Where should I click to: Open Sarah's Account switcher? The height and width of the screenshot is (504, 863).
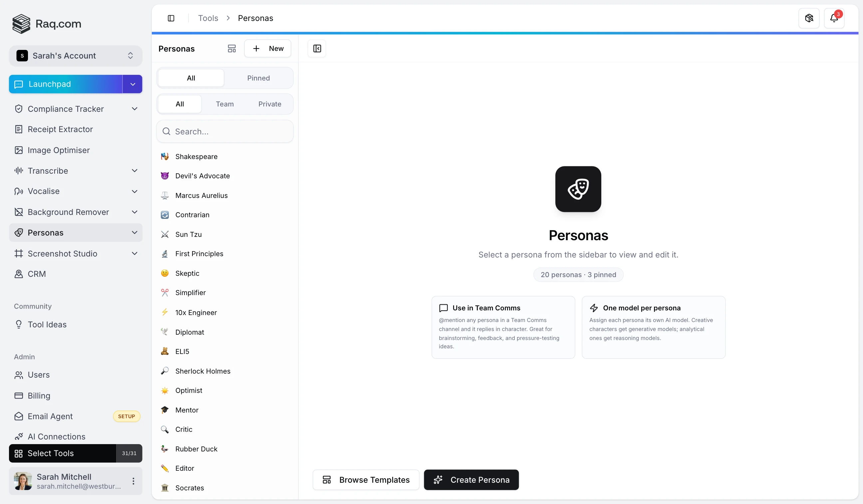pyautogui.click(x=75, y=56)
